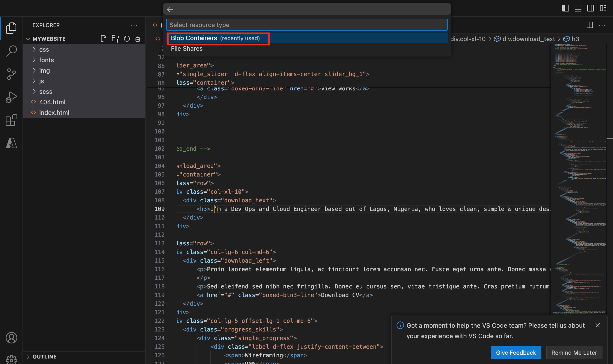Open Run and Debug view
This screenshot has width=613, height=364.
(11, 97)
